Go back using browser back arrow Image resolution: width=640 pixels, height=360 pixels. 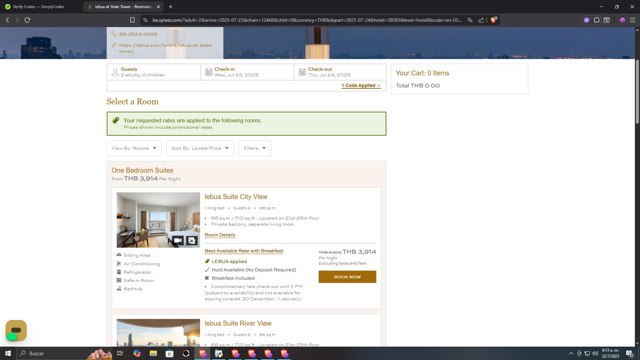click(7, 20)
